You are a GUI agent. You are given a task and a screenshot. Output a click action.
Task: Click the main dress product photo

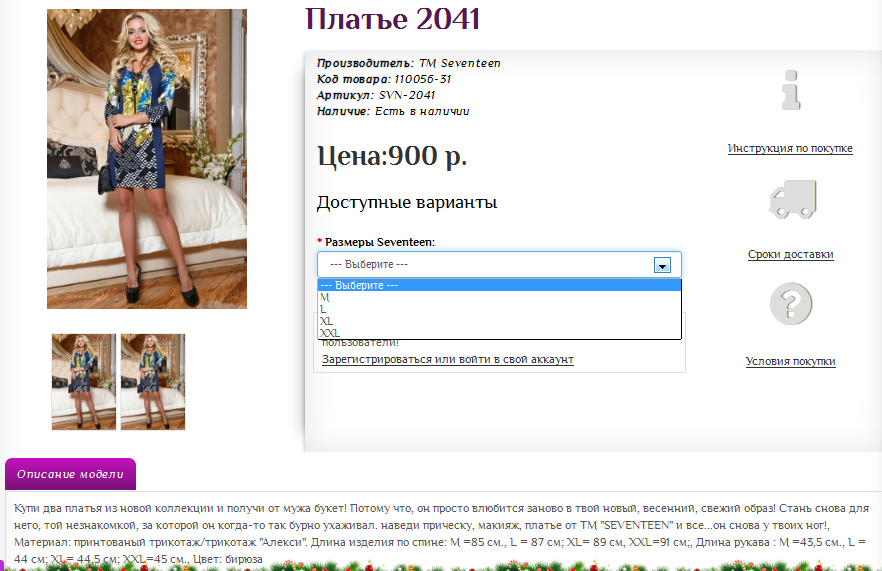click(x=147, y=159)
